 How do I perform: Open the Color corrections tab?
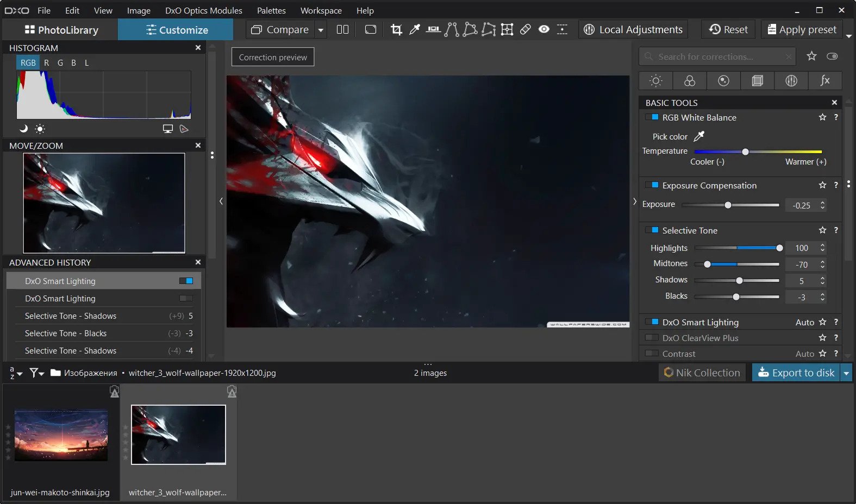tap(690, 81)
